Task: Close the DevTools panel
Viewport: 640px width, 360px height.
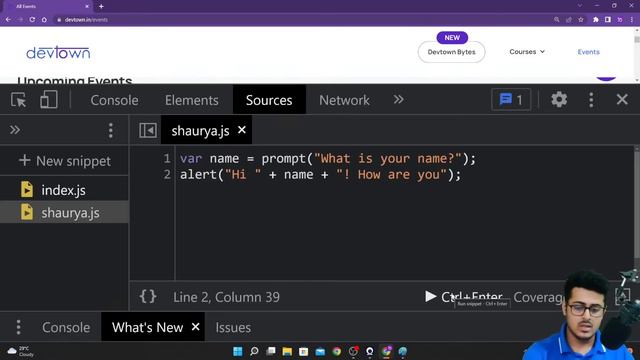Action: pyautogui.click(x=622, y=100)
